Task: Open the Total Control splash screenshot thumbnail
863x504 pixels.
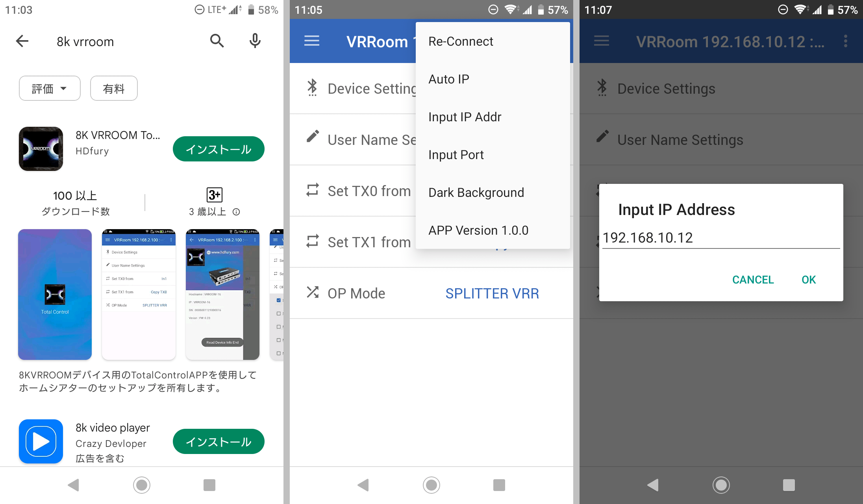Action: (x=55, y=295)
